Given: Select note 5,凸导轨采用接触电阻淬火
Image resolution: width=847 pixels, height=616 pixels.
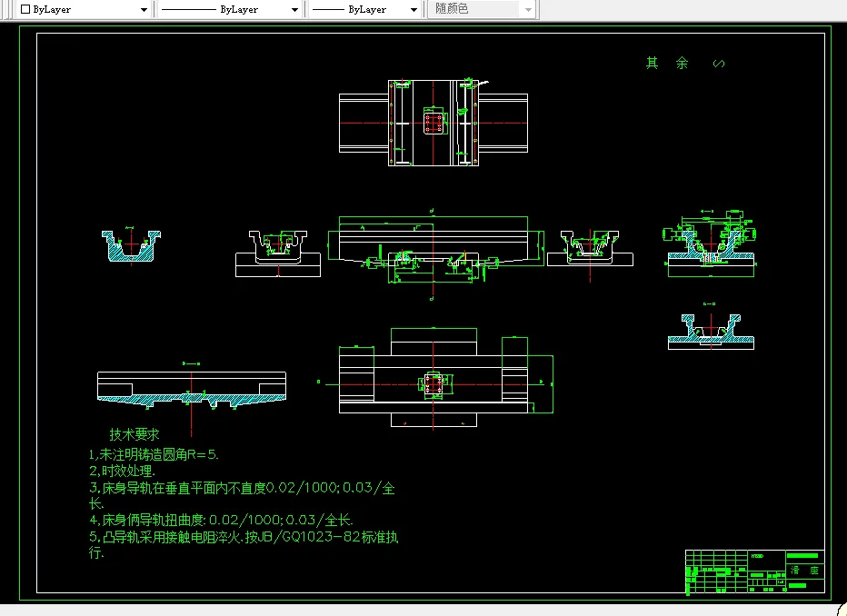Looking at the screenshot, I should pos(244,544).
